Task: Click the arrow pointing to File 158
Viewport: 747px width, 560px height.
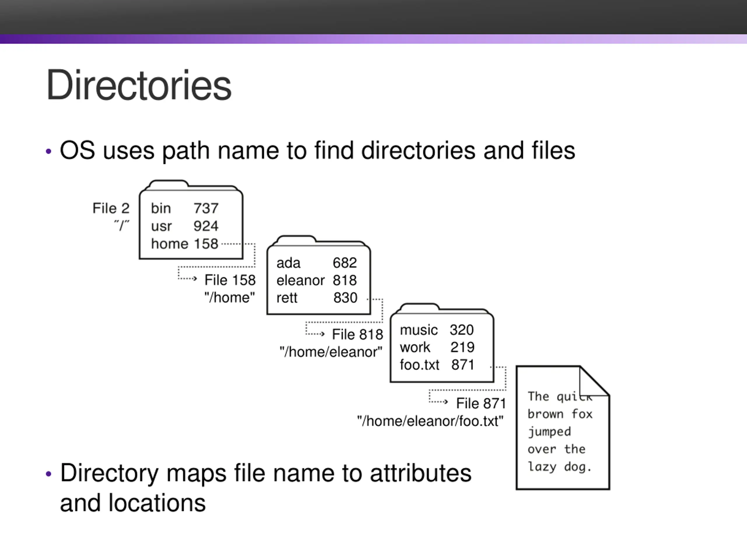Action: 189,279
